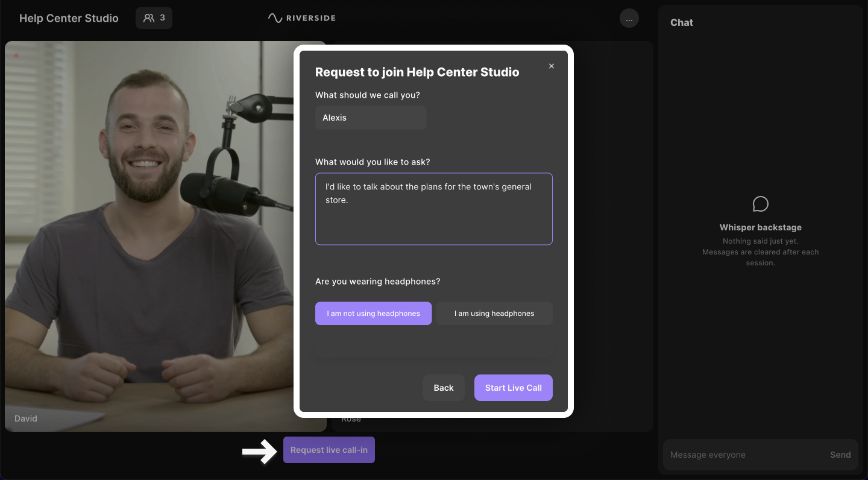Select Rose's video tile
This screenshot has height=480, width=868.
click(612, 241)
